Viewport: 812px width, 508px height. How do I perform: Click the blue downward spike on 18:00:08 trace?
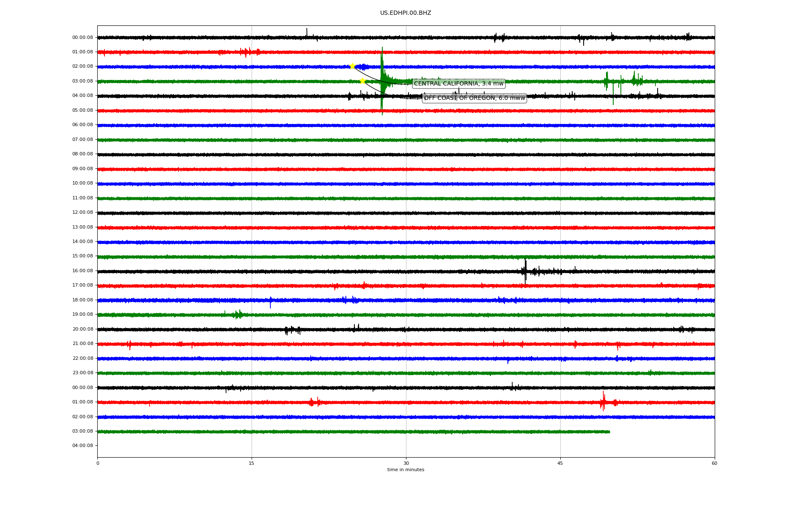tap(271, 304)
